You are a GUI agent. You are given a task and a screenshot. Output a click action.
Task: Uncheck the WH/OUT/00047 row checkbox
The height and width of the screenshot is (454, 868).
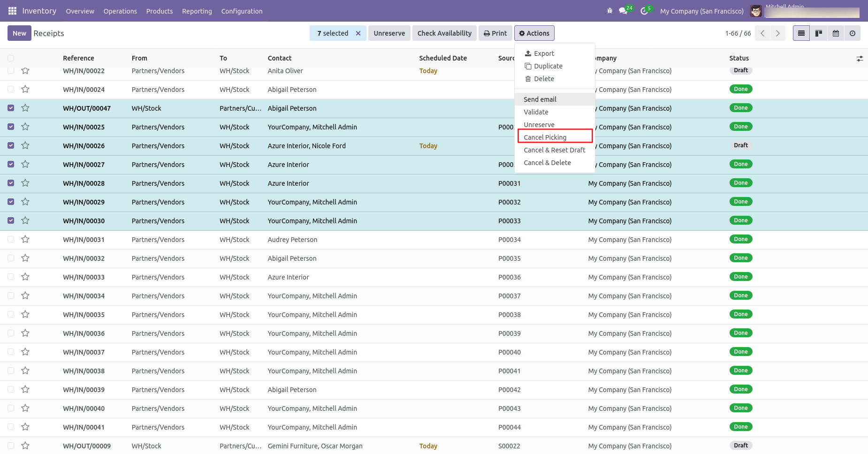click(x=11, y=108)
